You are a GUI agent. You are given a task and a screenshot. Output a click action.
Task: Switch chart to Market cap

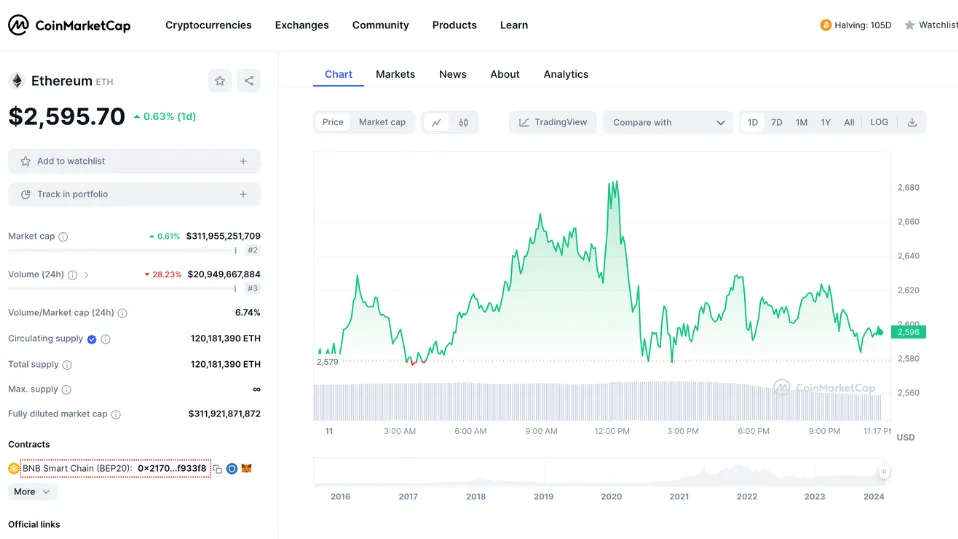click(382, 122)
